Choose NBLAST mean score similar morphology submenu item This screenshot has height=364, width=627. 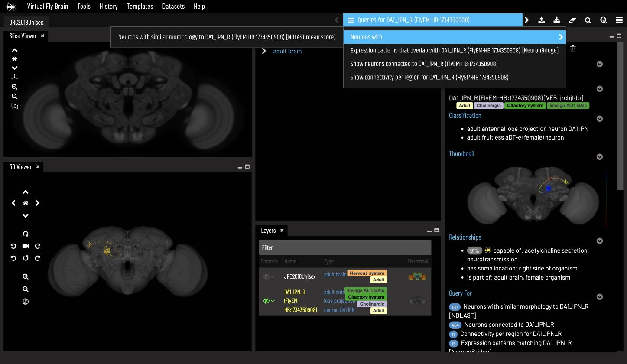coord(227,37)
